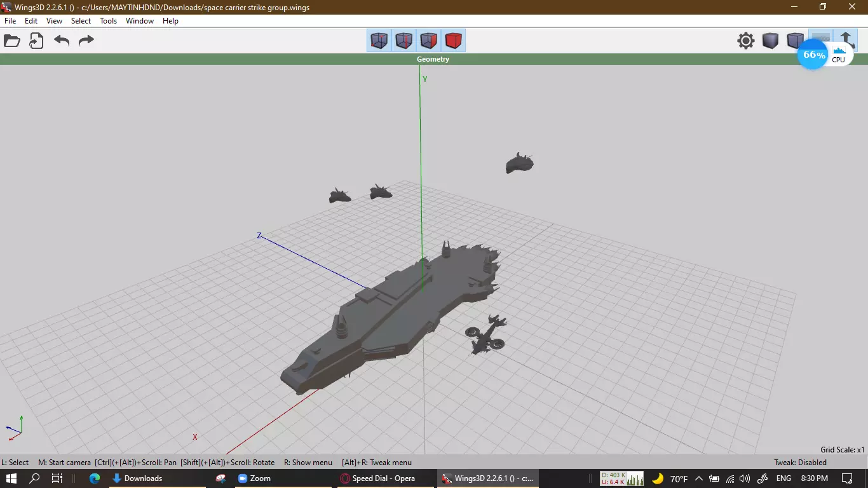Open the pinned paint-palette app on the taskbar
Viewport: 868px width, 488px height.
coord(220,478)
